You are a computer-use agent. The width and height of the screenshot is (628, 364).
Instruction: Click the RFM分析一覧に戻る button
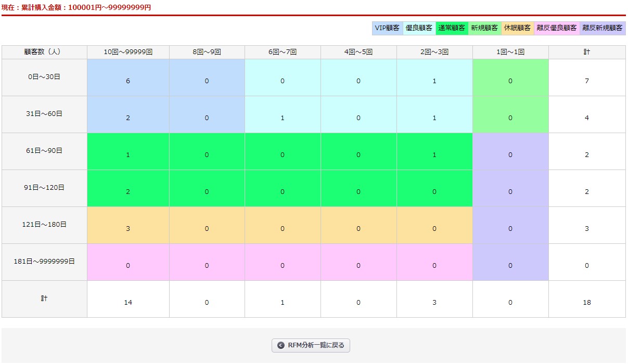pyautogui.click(x=311, y=345)
